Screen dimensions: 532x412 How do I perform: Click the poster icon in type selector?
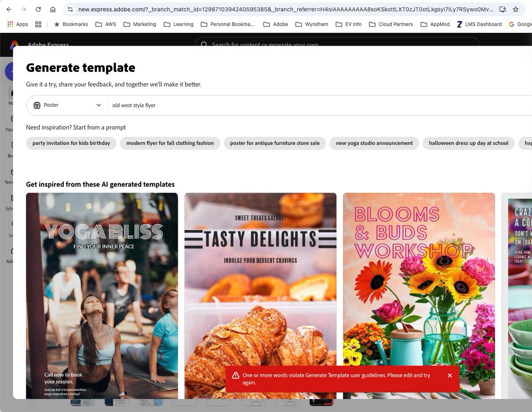pos(37,105)
